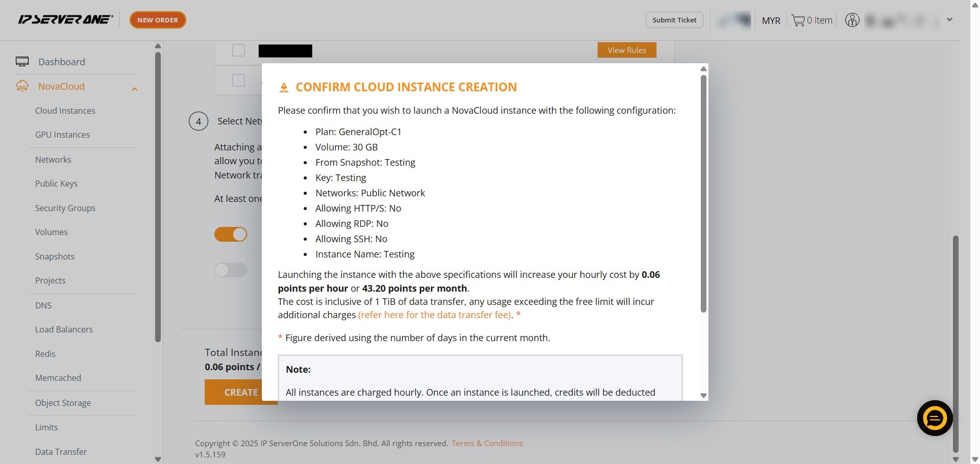Click the rocket icon in dialog title
980x464 pixels.
284,88
